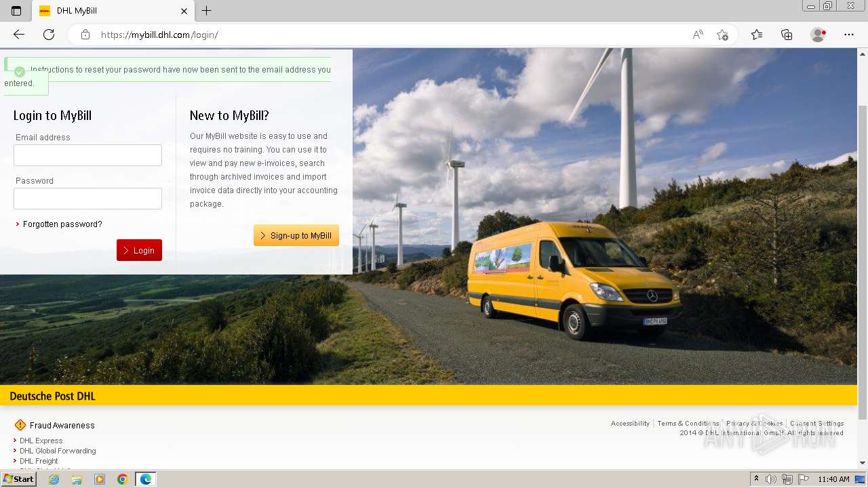This screenshot has width=868, height=488.
Task: View site information lock icon
Action: coord(85,35)
